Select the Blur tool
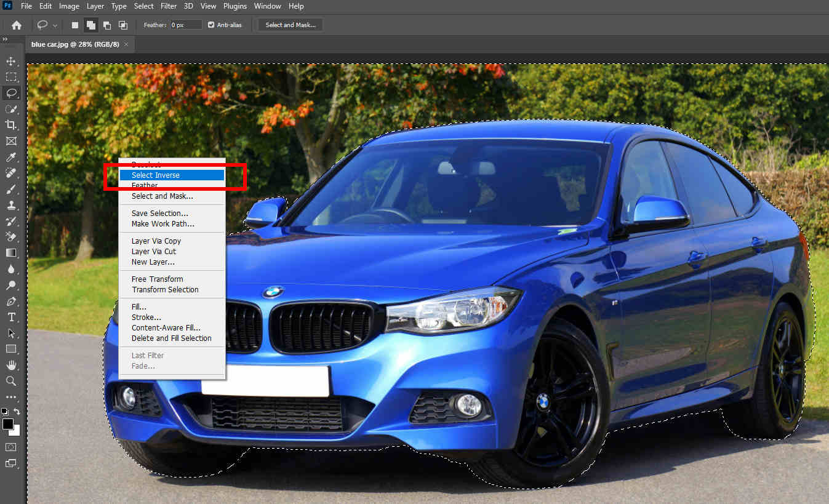The image size is (829, 504). 11,269
